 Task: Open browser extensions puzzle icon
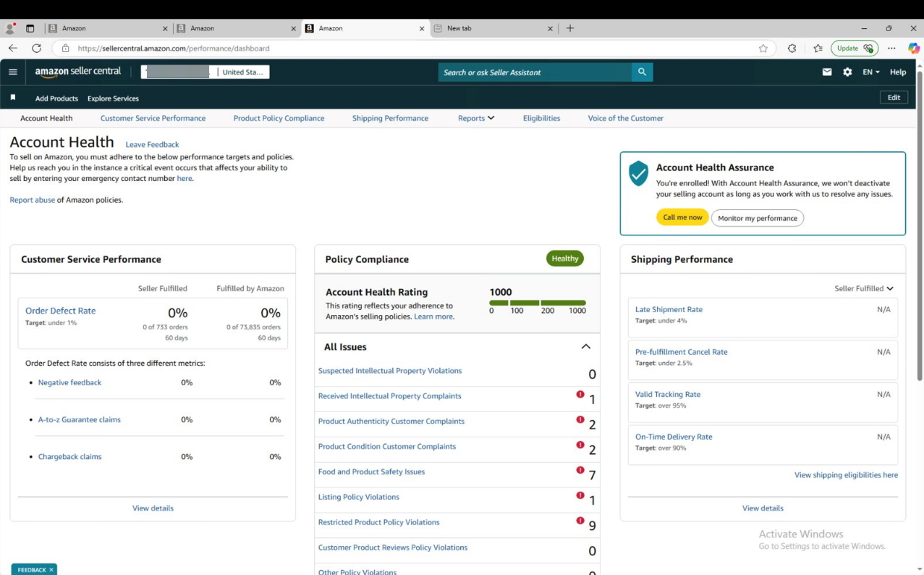792,49
